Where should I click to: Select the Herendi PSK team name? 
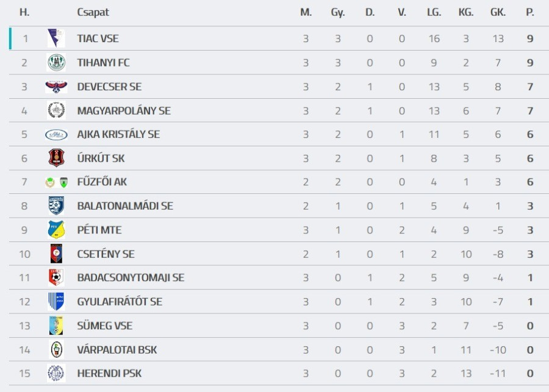109,373
